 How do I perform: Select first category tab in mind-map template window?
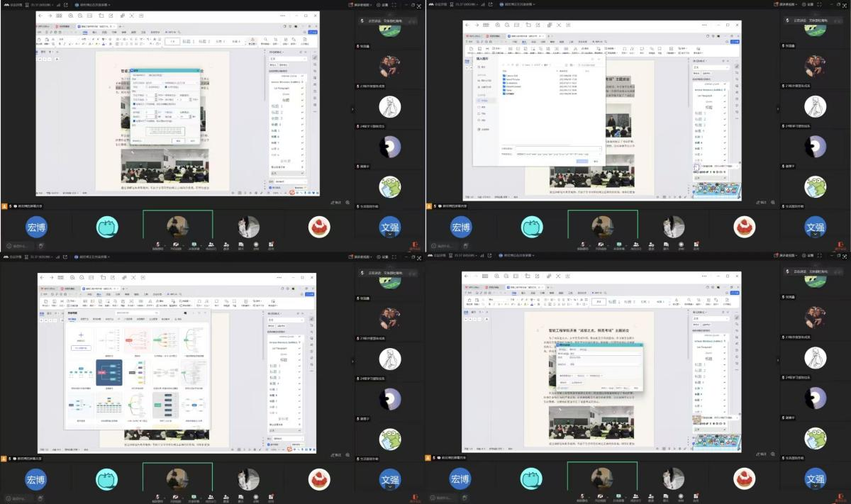click(73, 320)
